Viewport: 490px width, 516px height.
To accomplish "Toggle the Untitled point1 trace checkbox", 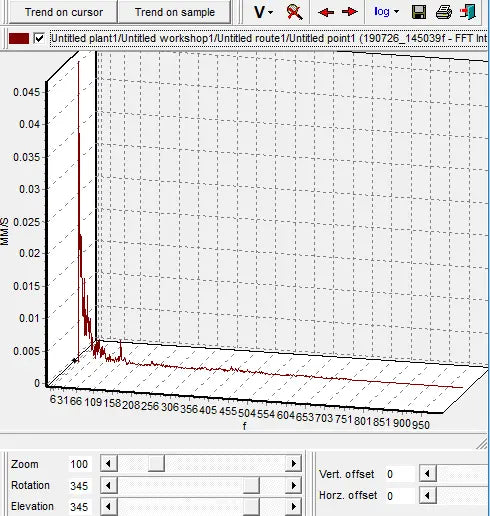I will [x=39, y=38].
